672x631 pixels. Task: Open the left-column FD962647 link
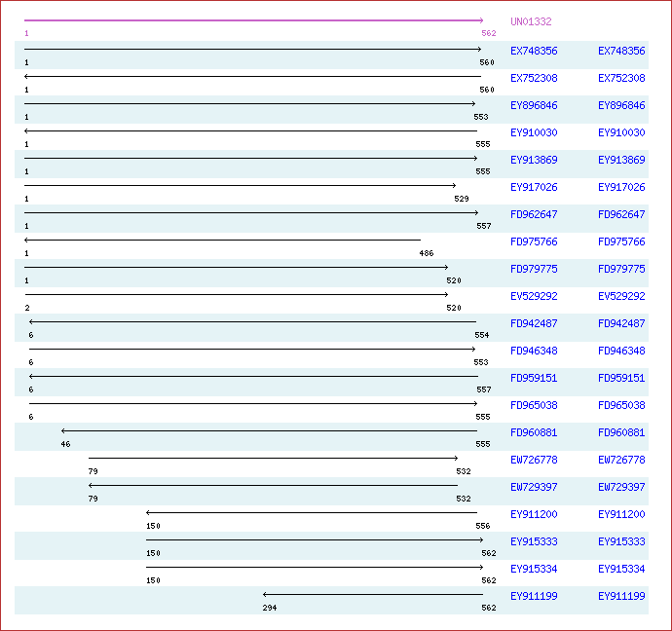click(x=534, y=214)
